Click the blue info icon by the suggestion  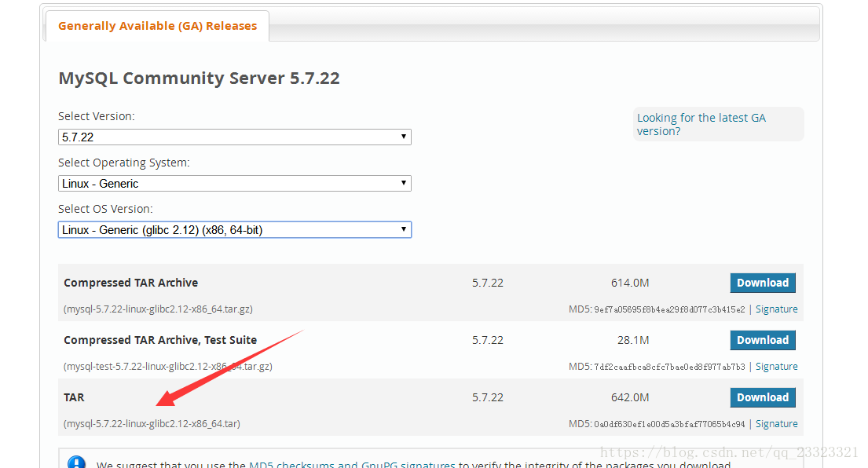point(76,463)
